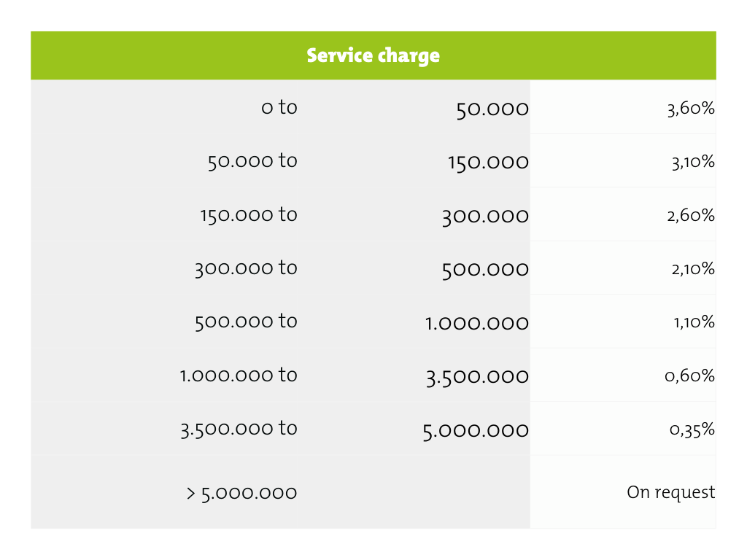
Task: Select the '500.000 to' range label
Action: [x=246, y=321]
